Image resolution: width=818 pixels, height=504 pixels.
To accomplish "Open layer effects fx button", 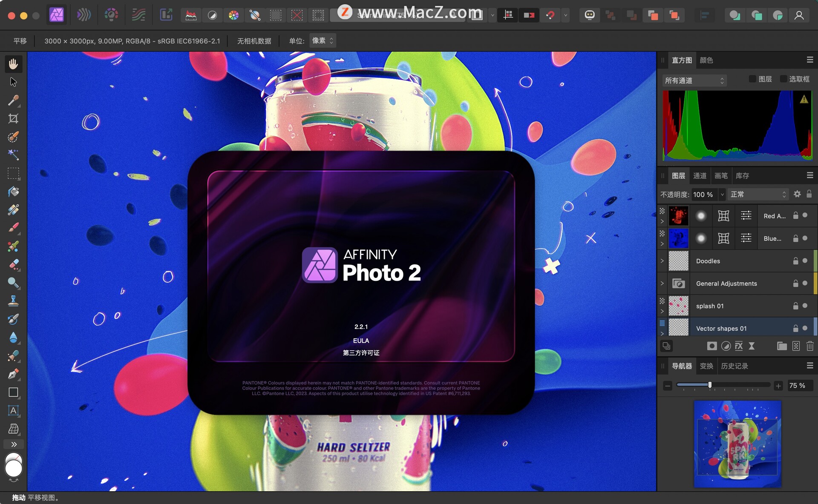I will click(739, 346).
